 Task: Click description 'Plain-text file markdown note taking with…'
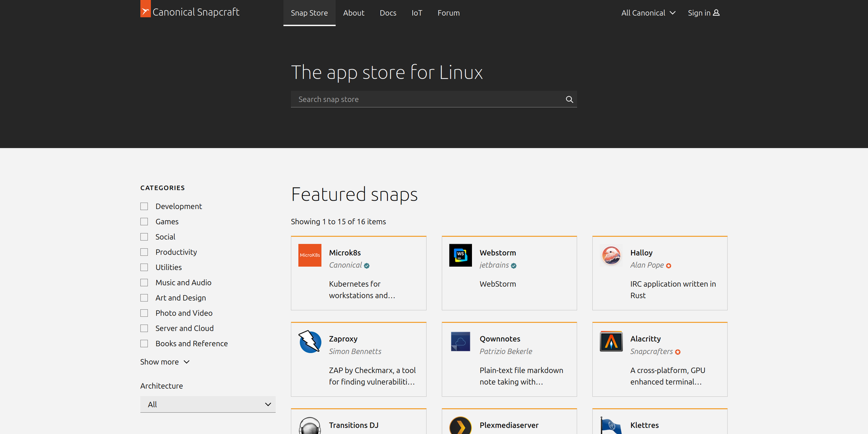tap(521, 376)
